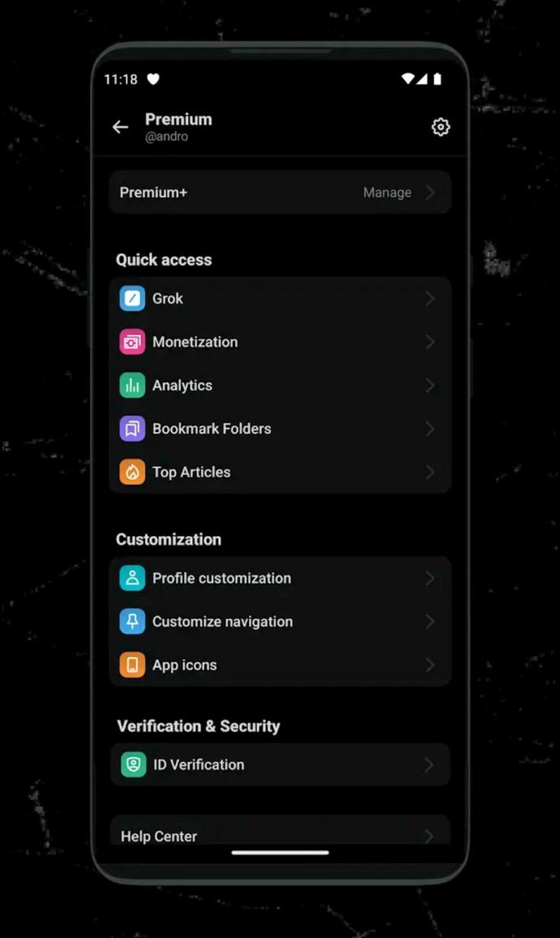Viewport: 560px width, 938px height.
Task: Open the settings gear
Action: coord(440,126)
